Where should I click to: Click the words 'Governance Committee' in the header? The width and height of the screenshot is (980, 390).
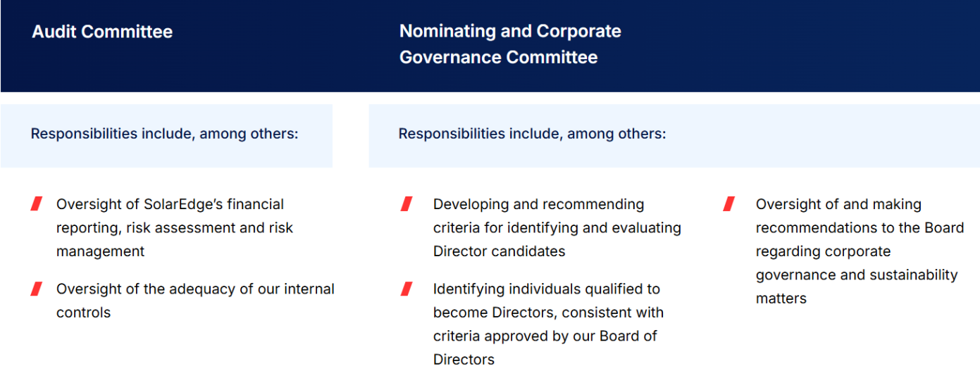[498, 58]
